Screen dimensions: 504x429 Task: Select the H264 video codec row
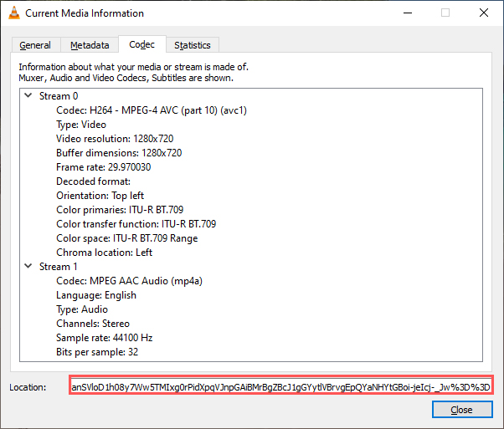tap(152, 110)
